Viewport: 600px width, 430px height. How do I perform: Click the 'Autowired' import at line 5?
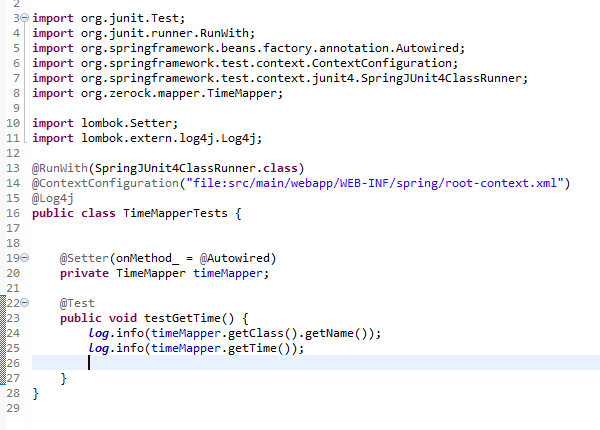coord(427,48)
